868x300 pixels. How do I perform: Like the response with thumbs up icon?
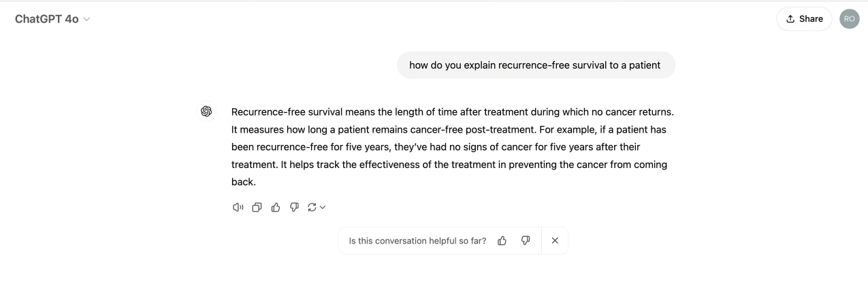click(276, 207)
